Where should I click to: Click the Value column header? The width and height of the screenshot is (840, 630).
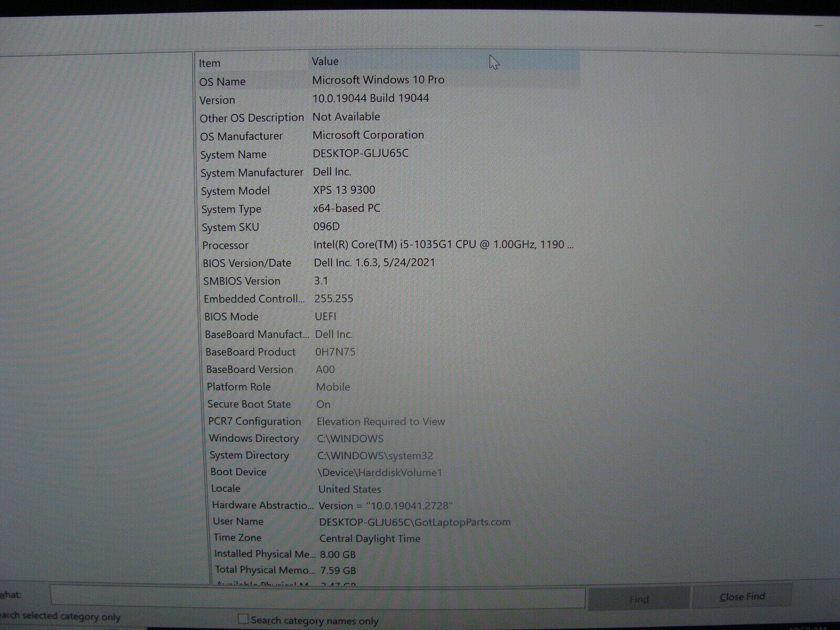click(x=326, y=61)
